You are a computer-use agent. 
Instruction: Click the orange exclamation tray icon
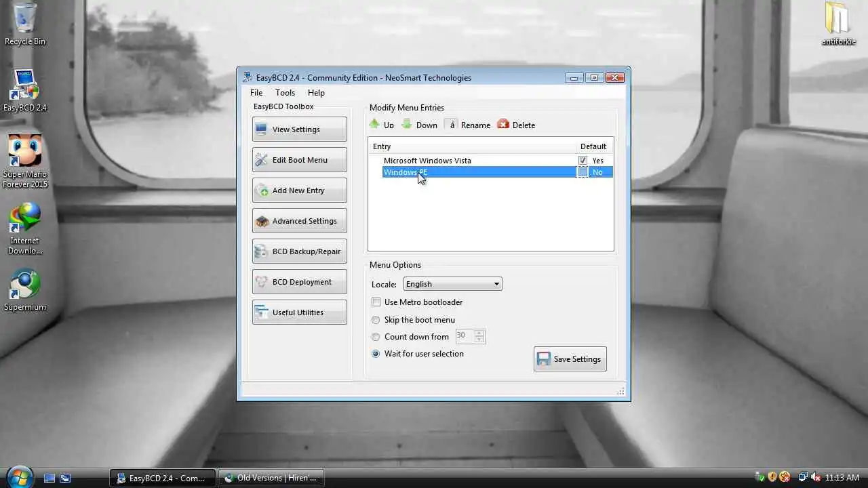pos(772,477)
